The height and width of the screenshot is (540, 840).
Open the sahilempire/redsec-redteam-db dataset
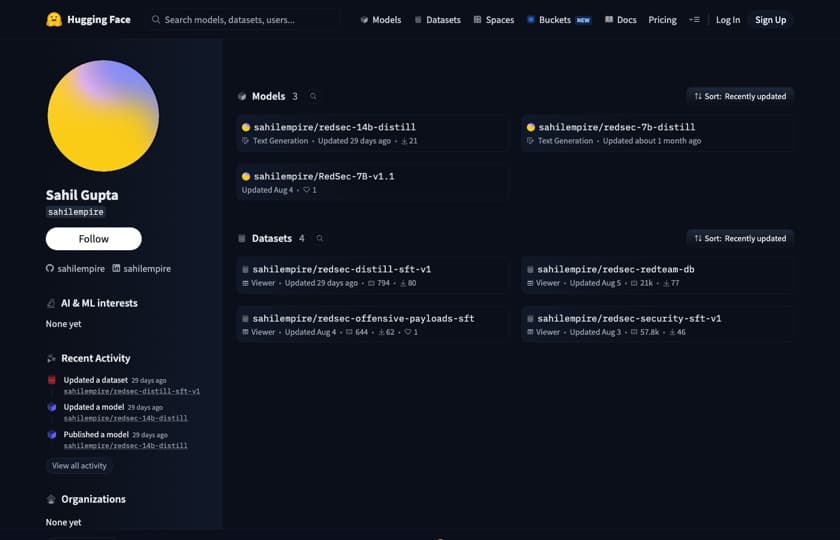657,275
